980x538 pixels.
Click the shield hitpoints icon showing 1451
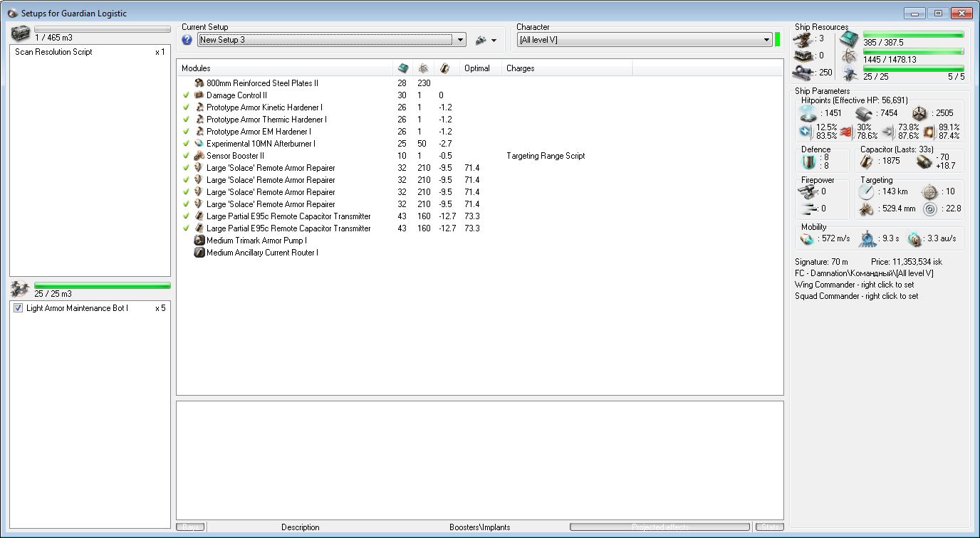click(807, 113)
